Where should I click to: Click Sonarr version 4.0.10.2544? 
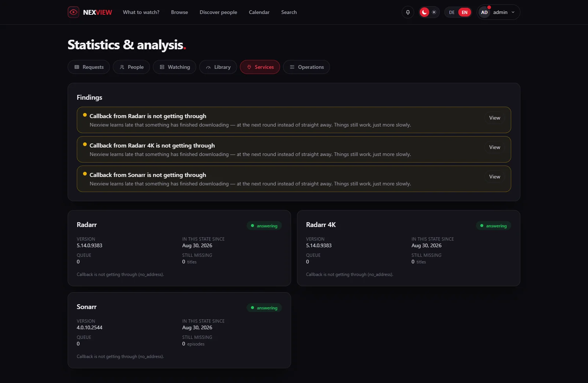click(x=90, y=327)
